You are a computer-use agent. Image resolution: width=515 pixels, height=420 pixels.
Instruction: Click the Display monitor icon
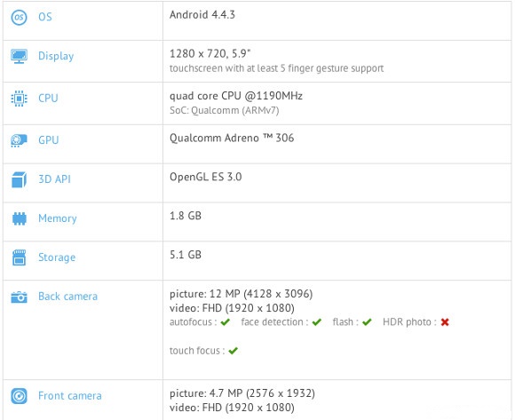pyautogui.click(x=19, y=56)
